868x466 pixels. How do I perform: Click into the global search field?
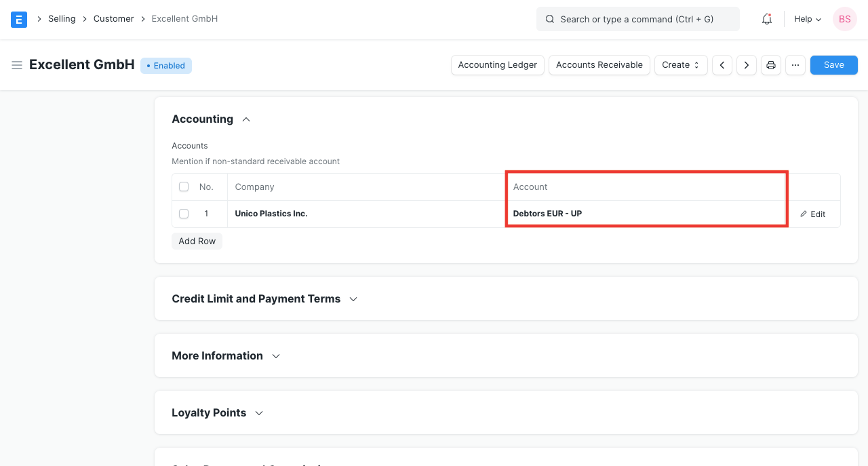(x=637, y=19)
